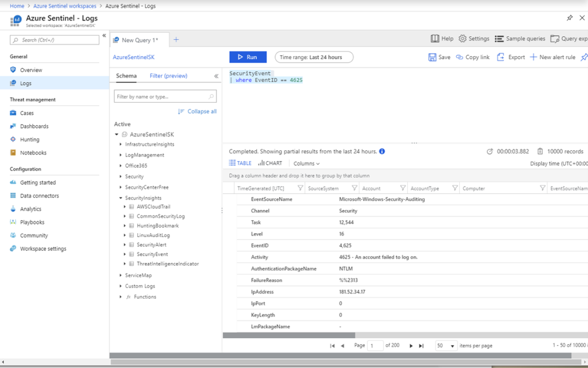This screenshot has height=368, width=588.
Task: Click the results horizontal scrollbar
Action: [289, 335]
